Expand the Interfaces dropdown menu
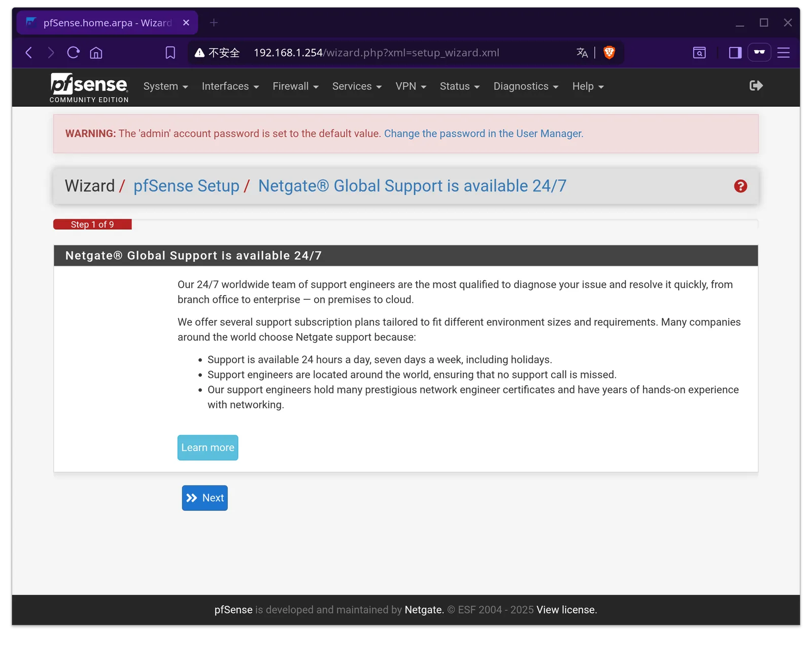 pos(230,86)
